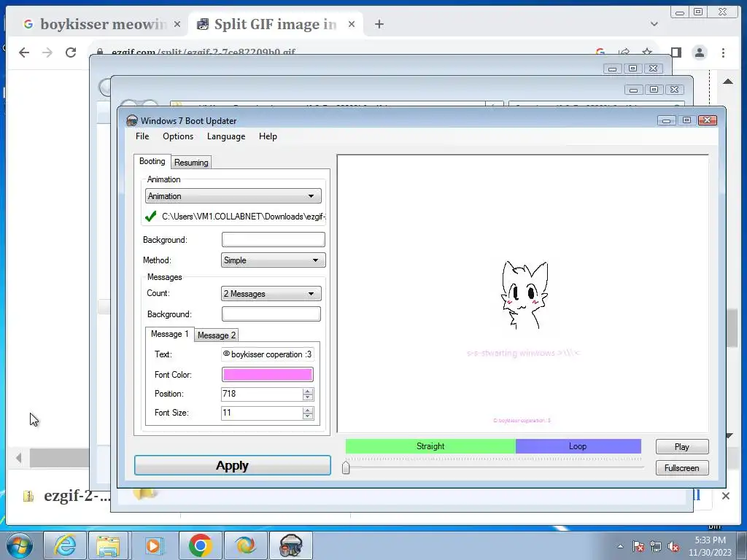Click the animation file path text
The width and height of the screenshot is (747, 560).
[x=244, y=216]
